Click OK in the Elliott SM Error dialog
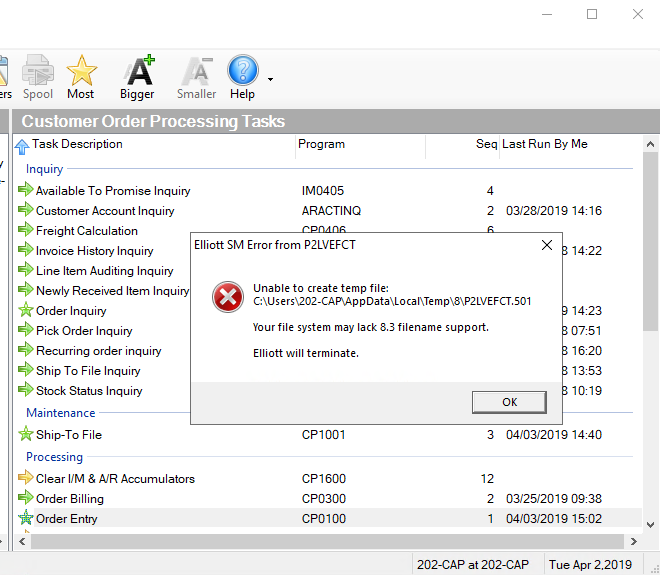Screen dimensions: 660x575 (x=509, y=402)
